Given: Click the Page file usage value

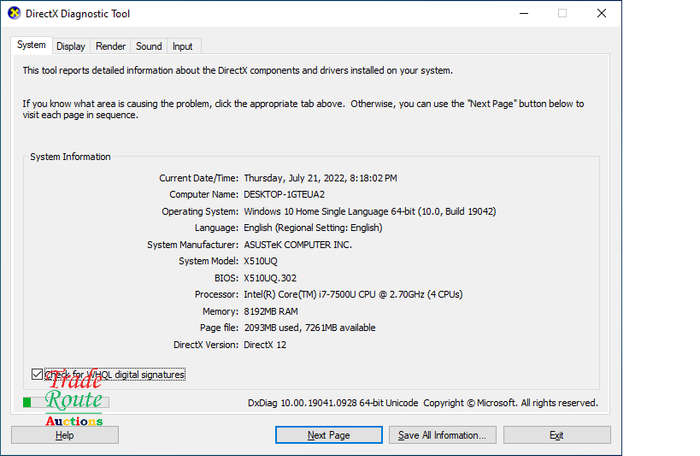Looking at the screenshot, I should 309,328.
